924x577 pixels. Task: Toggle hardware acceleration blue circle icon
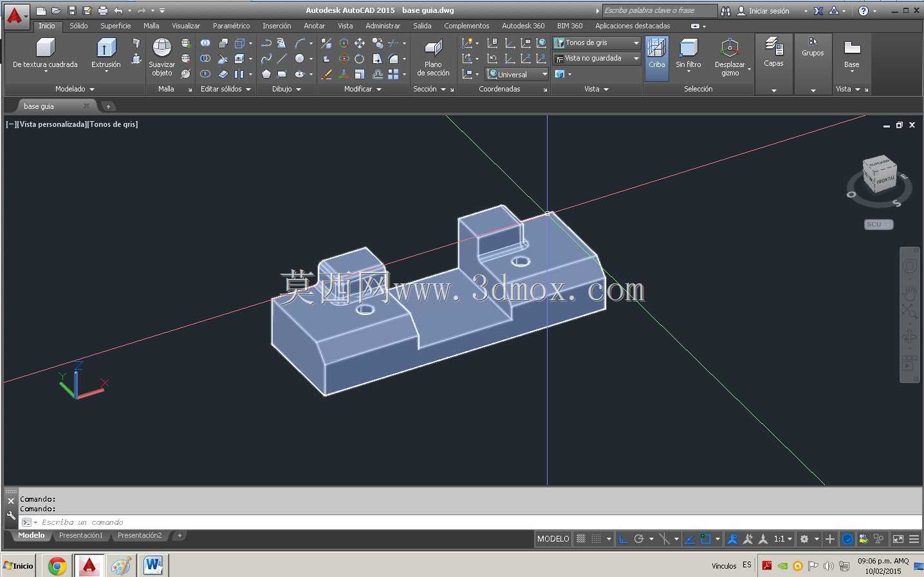(847, 539)
